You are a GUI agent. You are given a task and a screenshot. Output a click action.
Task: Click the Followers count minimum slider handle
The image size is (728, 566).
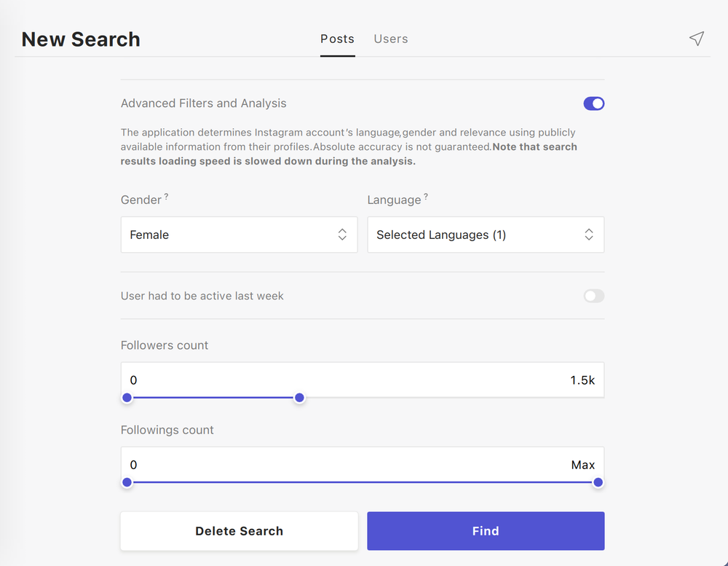tap(127, 398)
